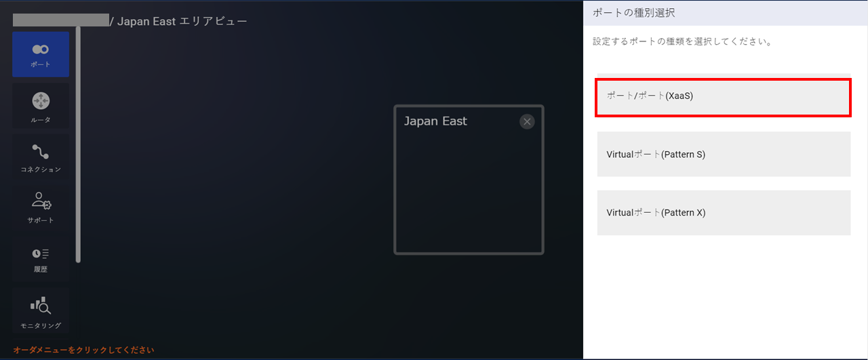Image resolution: width=868 pixels, height=360 pixels.
Task: Open the ルータ menu icon
Action: click(41, 107)
